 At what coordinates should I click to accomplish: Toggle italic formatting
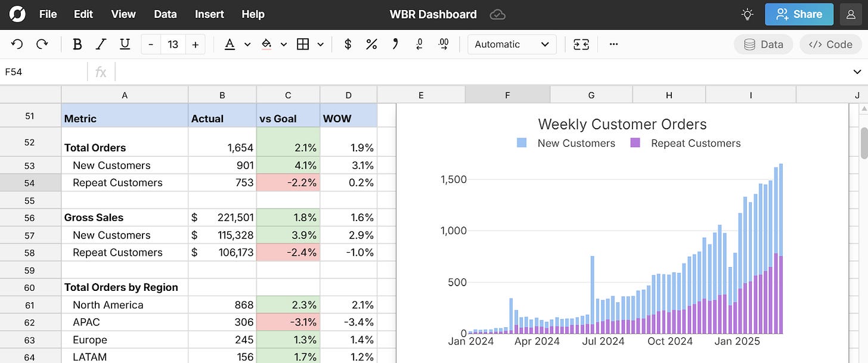tap(101, 44)
